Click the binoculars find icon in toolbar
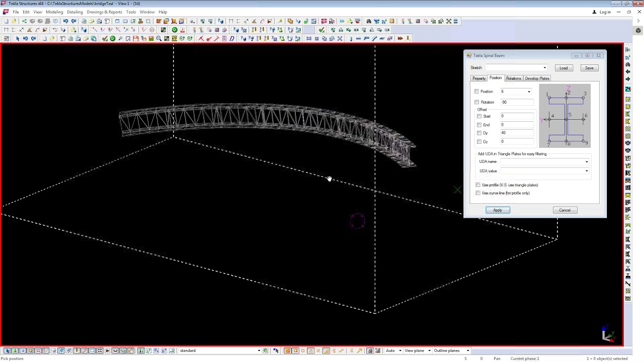This screenshot has width=644, height=362. click(369, 21)
